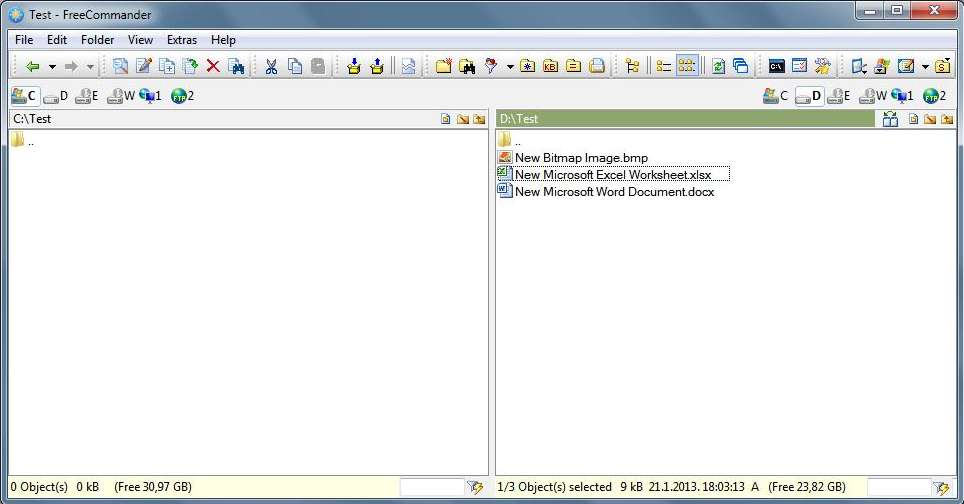
Task: Click the printer toolbar icon
Action: [597, 66]
